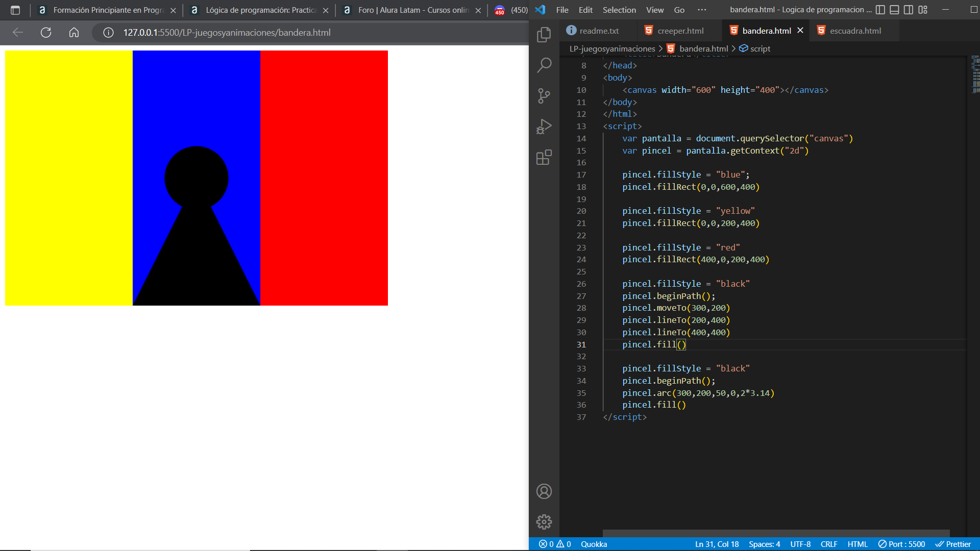Change file encoding UTF-8
The width and height of the screenshot is (980, 551).
click(800, 544)
